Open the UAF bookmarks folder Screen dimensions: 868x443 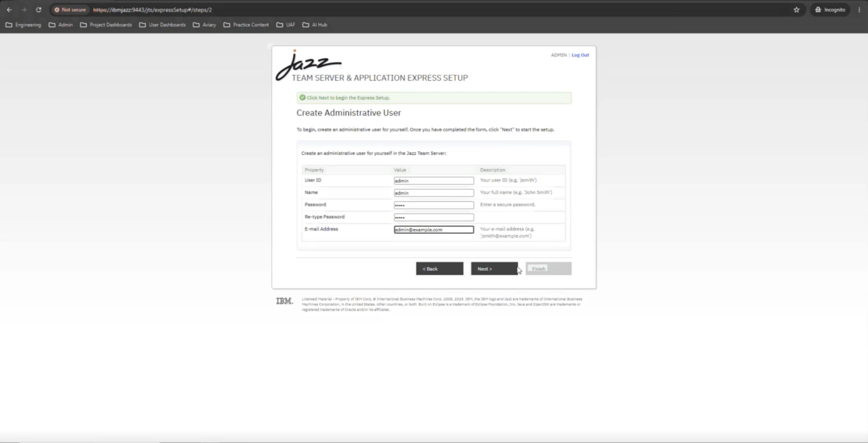pyautogui.click(x=286, y=25)
